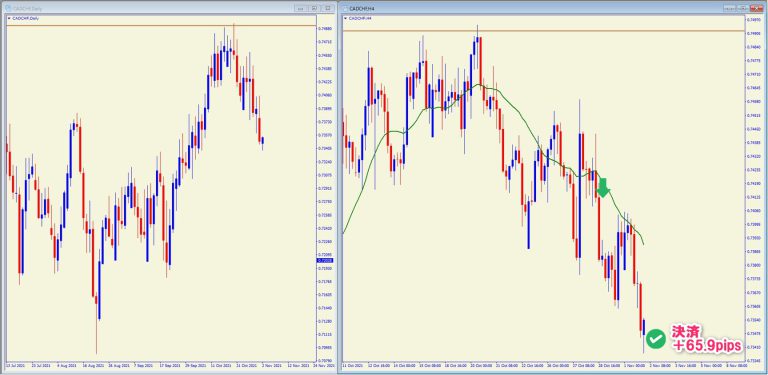Viewport: 768px width, 375px height.
Task: Click the green down arrow sell marker
Action: 603,188
